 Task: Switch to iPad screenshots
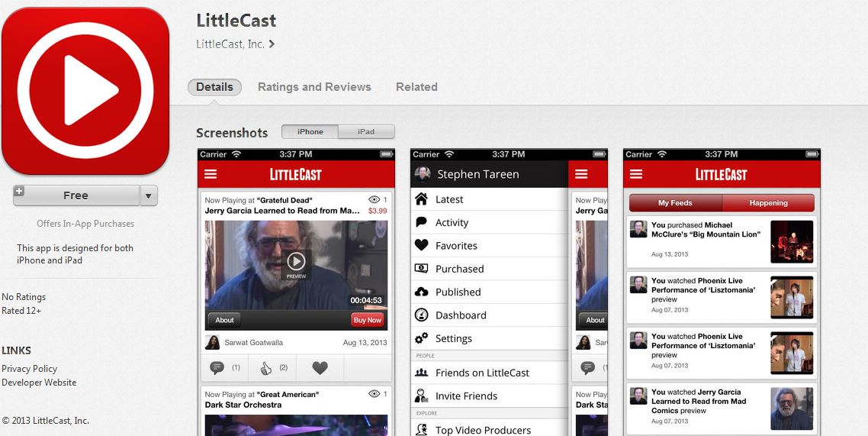pos(366,132)
